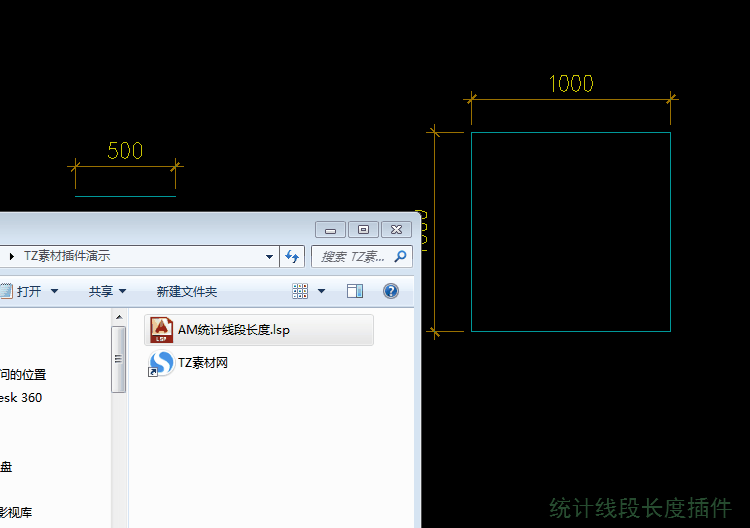
Task: Click the LSP file icon
Action: 161,330
